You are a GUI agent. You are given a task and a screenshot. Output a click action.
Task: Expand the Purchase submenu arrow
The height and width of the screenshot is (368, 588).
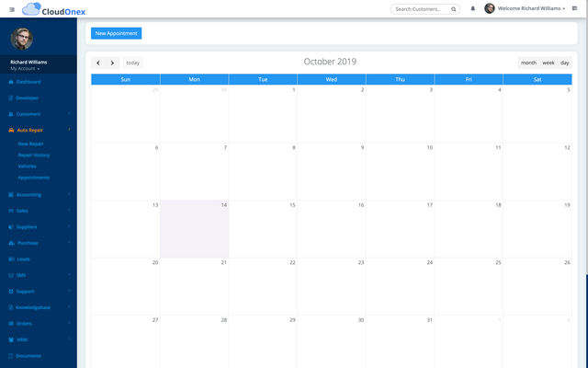[69, 243]
